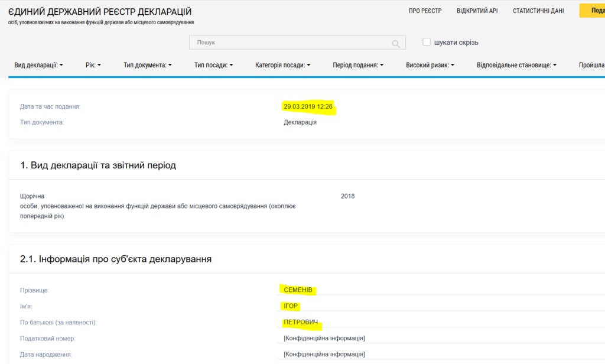The width and height of the screenshot is (605, 364).
Task: Click the 'Податковий номер' confidential value
Action: [x=324, y=338]
